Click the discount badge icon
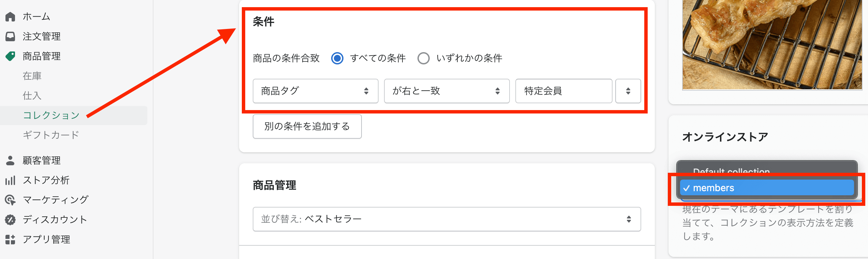The width and height of the screenshot is (868, 259). point(10,220)
